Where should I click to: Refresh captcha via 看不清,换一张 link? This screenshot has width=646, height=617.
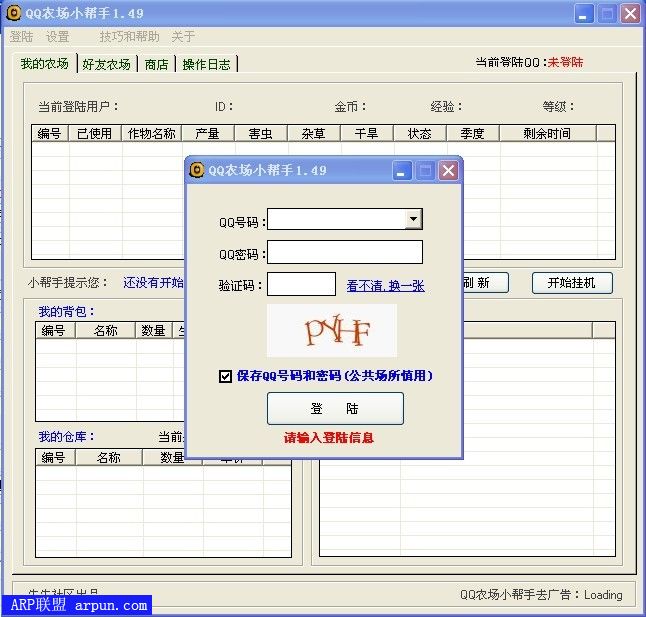pos(385,285)
